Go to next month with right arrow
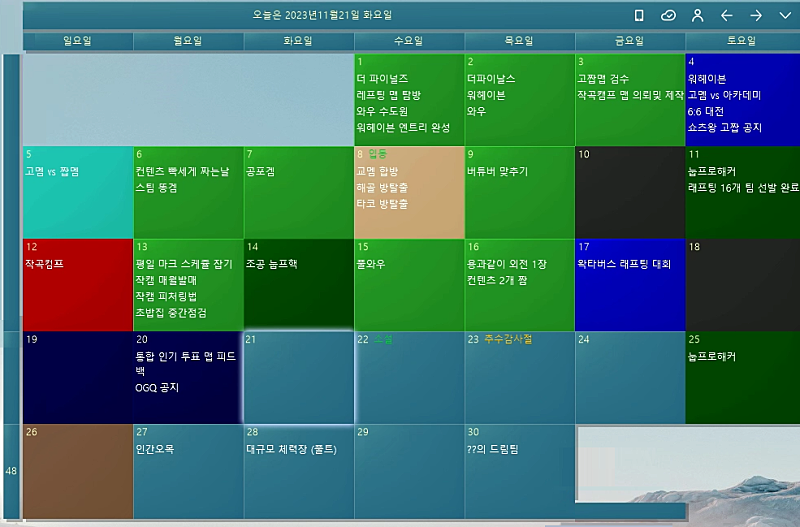Screen dimensions: 800x527 point(756,16)
